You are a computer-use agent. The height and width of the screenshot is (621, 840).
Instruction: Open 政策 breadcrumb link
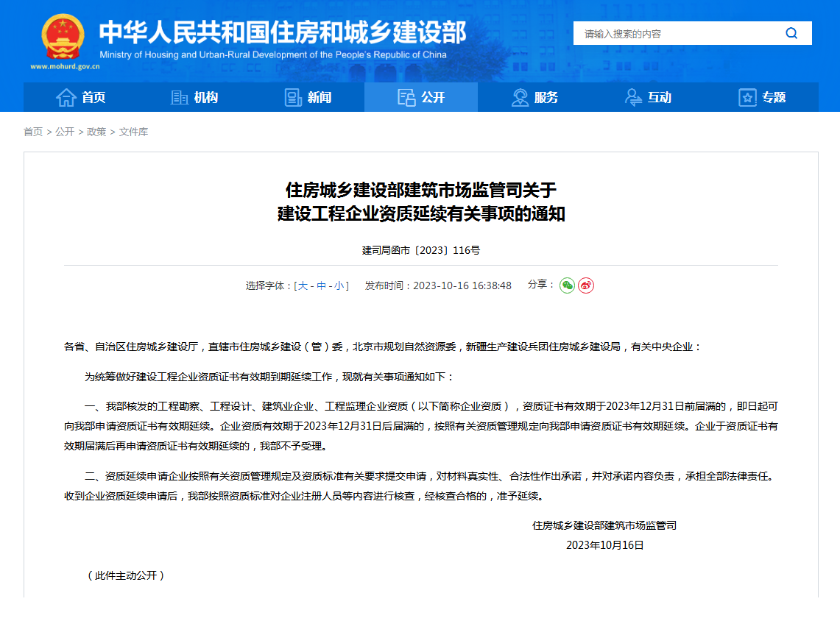click(x=96, y=132)
